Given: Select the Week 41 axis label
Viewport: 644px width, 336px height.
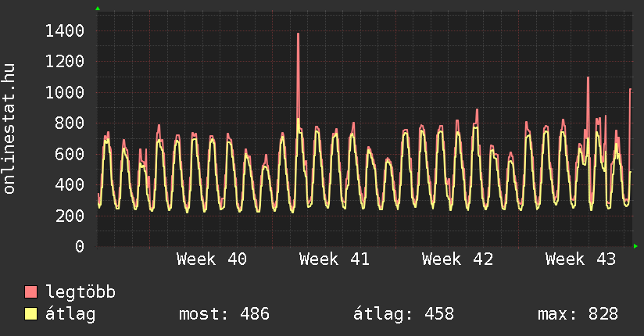Looking at the screenshot, I should point(335,259).
